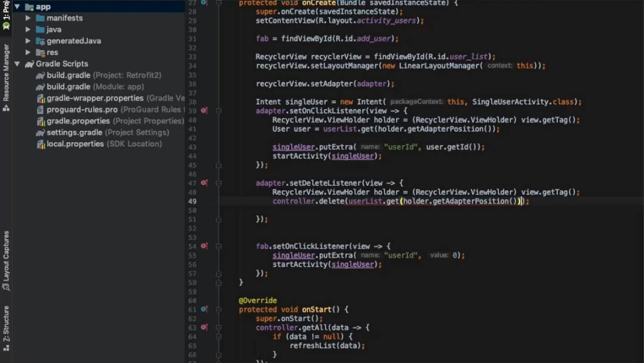Expand the generatedJava folder arrow

click(x=28, y=41)
